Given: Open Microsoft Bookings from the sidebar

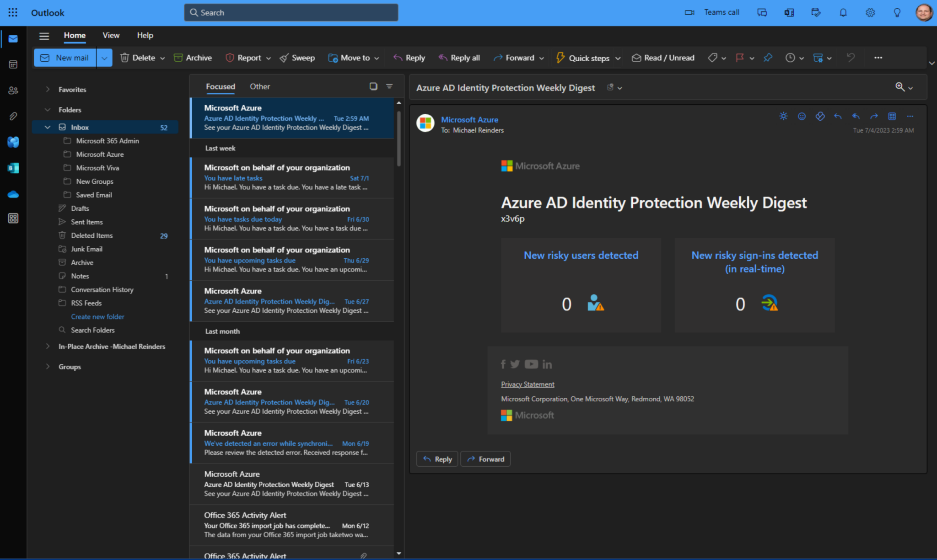Looking at the screenshot, I should pyautogui.click(x=13, y=168).
